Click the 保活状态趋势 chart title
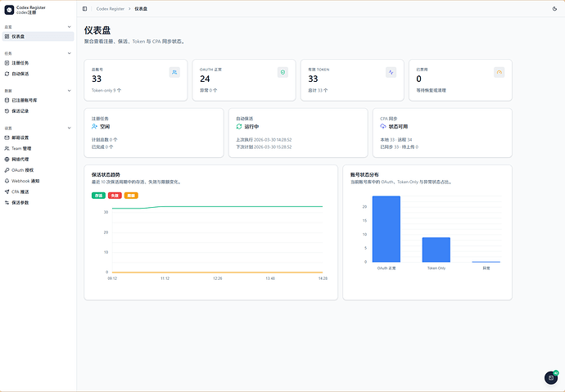This screenshot has height=392, width=565. coord(106,174)
